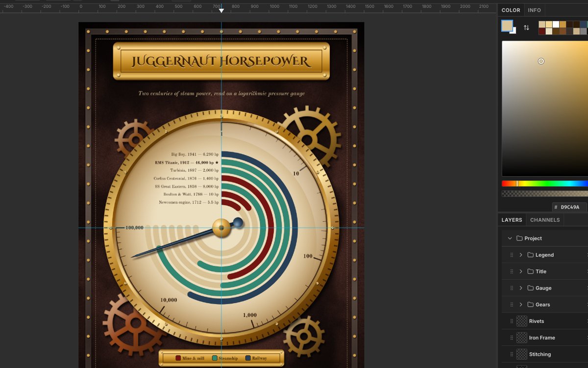Click the 10,000 gauge scale label

(169, 300)
